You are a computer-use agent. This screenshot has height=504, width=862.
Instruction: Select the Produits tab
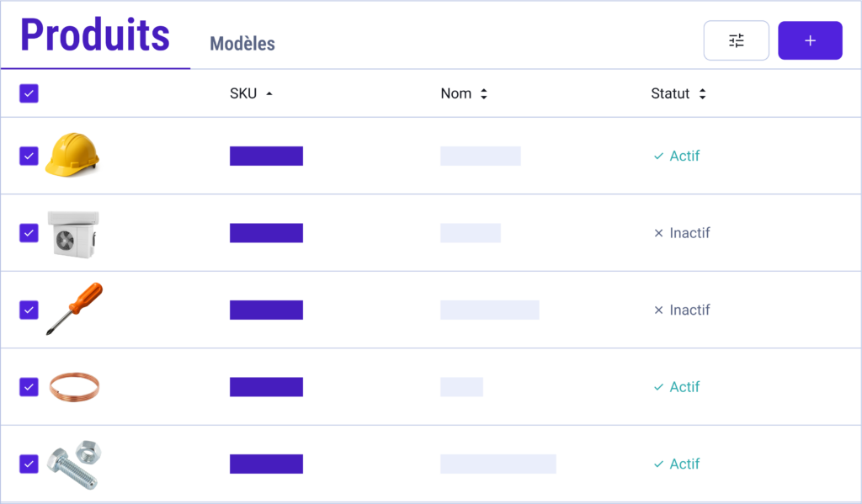coord(95,35)
